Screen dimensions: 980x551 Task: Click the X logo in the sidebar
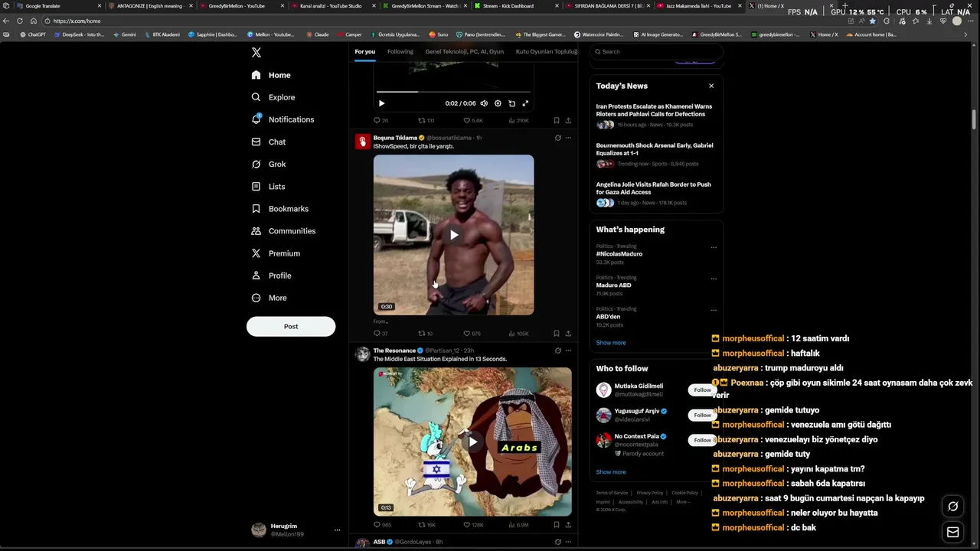256,53
